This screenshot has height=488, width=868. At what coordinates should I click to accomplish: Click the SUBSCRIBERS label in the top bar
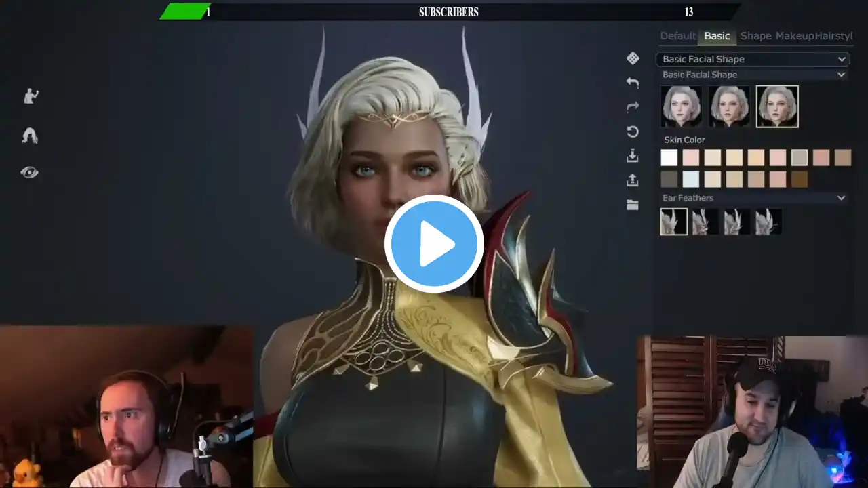(448, 12)
